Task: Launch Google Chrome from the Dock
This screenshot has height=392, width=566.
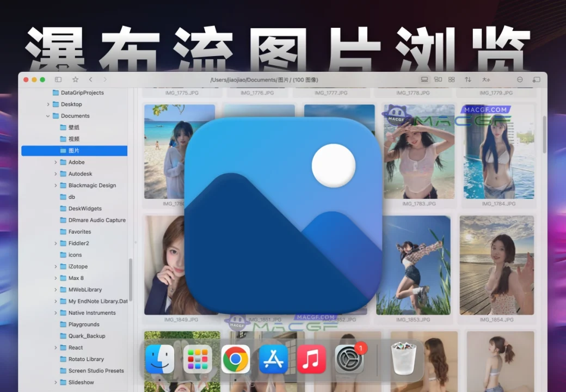Action: click(x=236, y=360)
